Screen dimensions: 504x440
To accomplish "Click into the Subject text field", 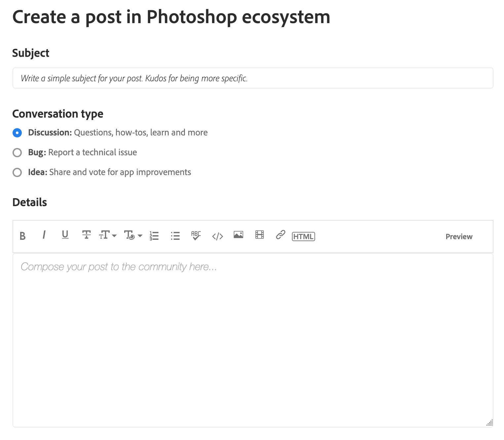I will point(253,78).
